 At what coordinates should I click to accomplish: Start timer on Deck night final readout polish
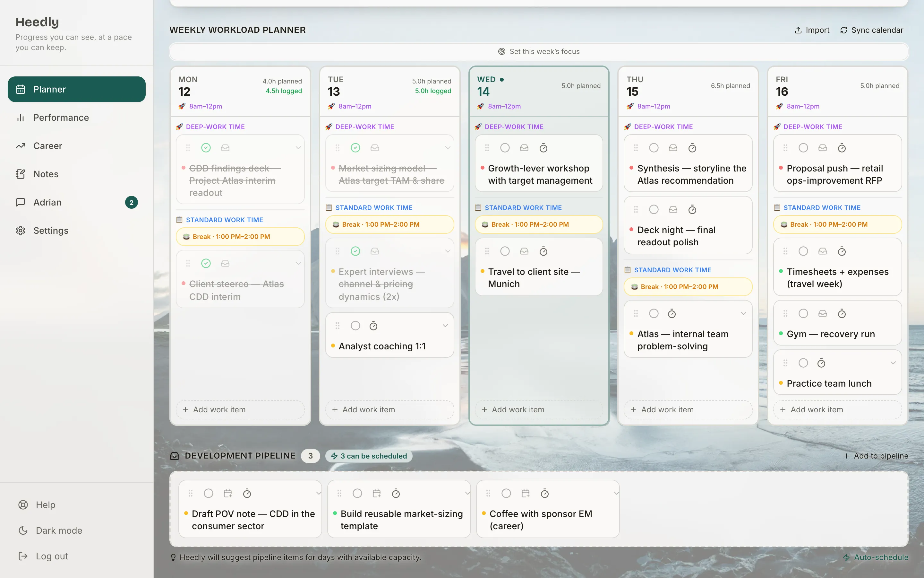click(692, 209)
